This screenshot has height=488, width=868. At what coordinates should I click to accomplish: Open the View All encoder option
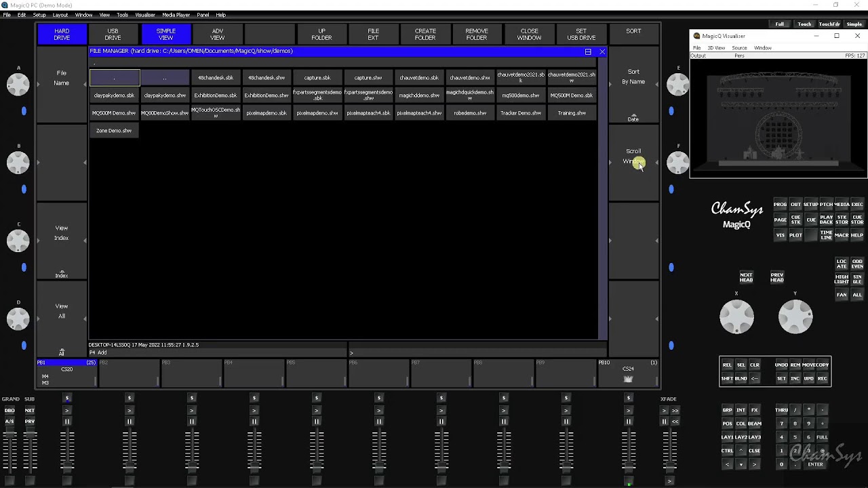click(62, 319)
